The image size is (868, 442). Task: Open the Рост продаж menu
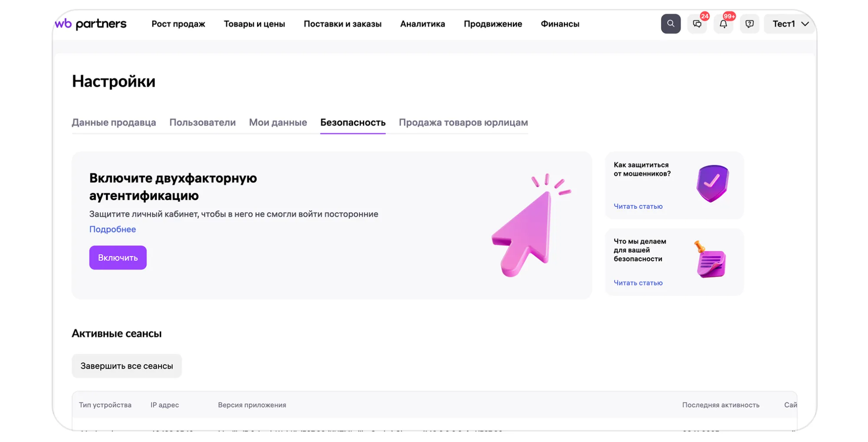click(178, 24)
